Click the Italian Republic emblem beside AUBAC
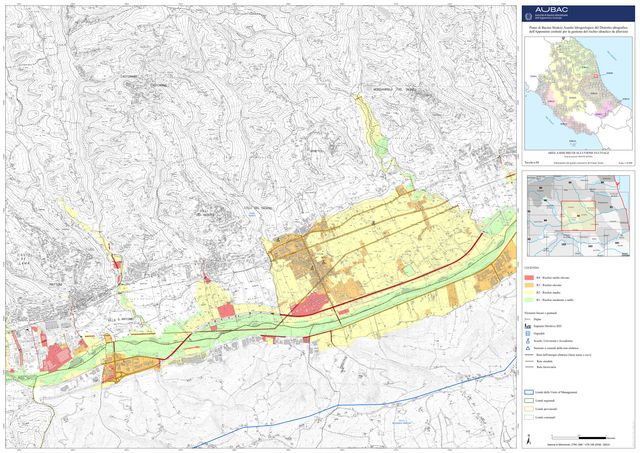 click(529, 16)
